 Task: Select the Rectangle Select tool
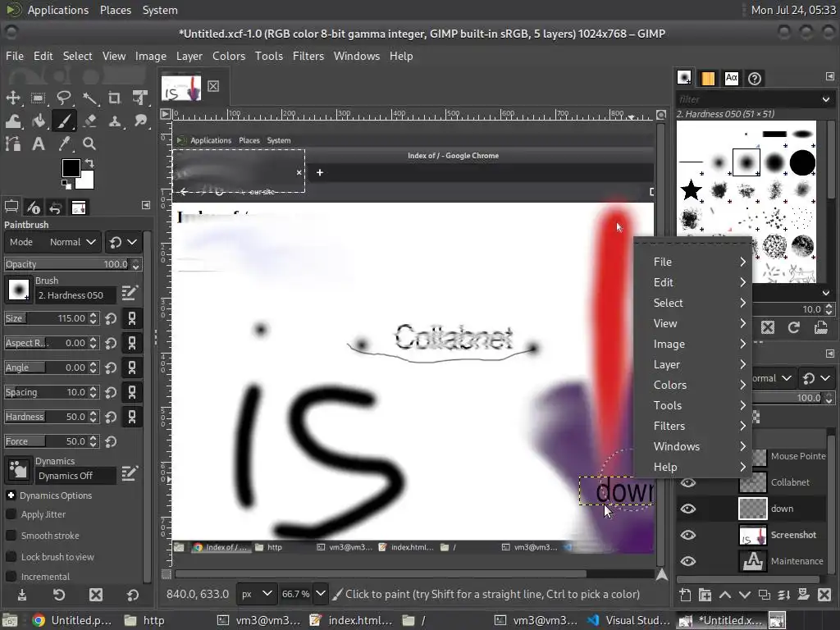click(38, 98)
